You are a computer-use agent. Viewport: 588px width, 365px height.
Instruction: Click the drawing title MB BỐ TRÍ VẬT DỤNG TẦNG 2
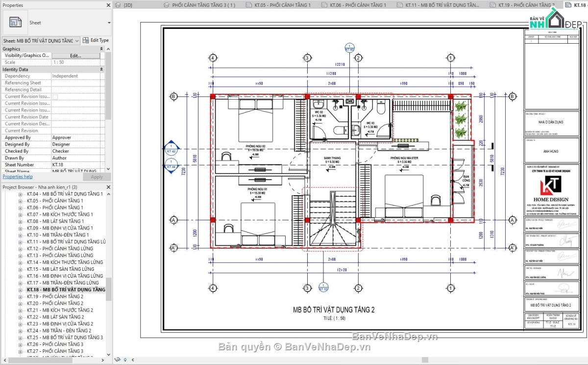coord(334,310)
